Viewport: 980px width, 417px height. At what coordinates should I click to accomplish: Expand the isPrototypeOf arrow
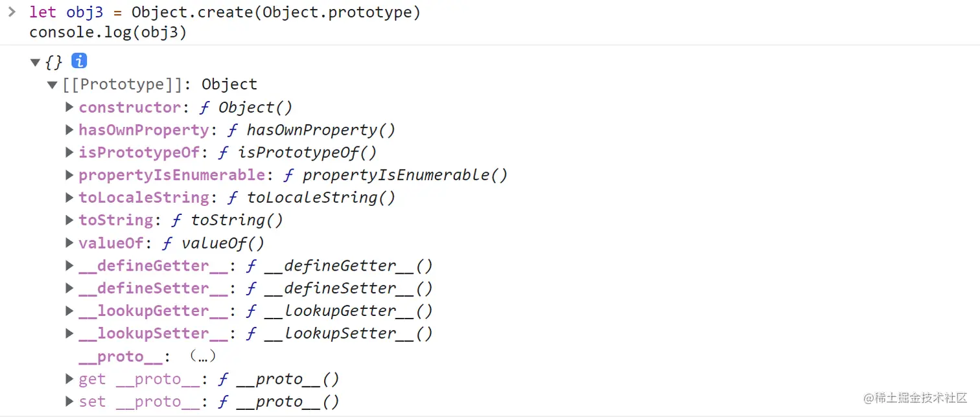click(x=70, y=152)
